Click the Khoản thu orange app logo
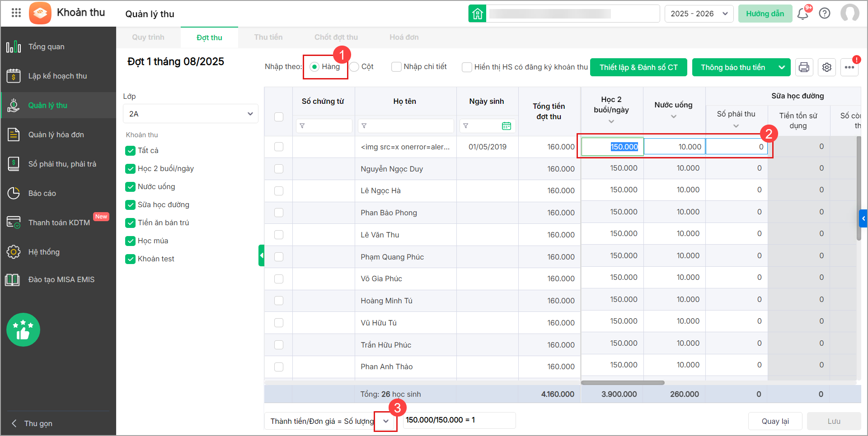This screenshot has width=868, height=436. [x=40, y=13]
